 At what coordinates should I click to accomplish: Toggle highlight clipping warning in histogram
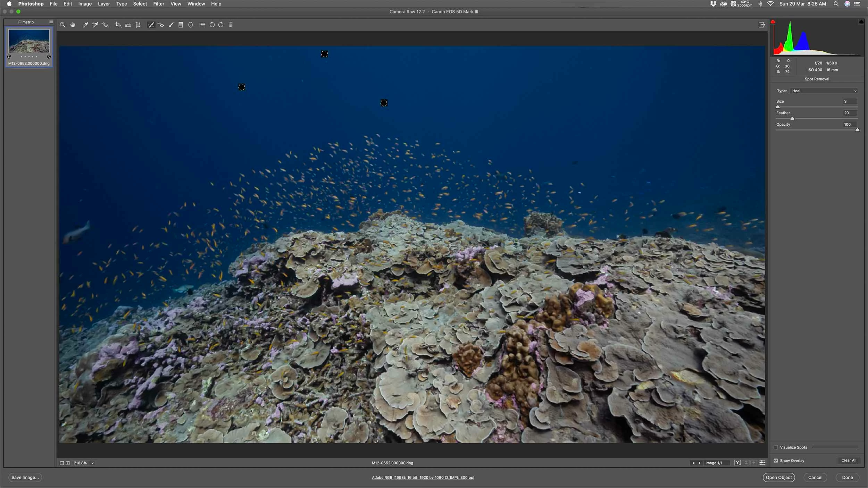[861, 22]
